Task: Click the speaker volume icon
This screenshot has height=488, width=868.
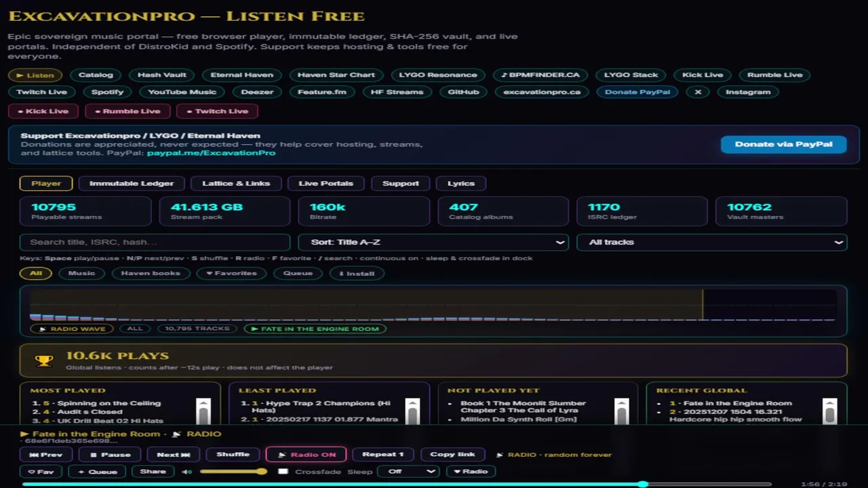Action: 186,472
